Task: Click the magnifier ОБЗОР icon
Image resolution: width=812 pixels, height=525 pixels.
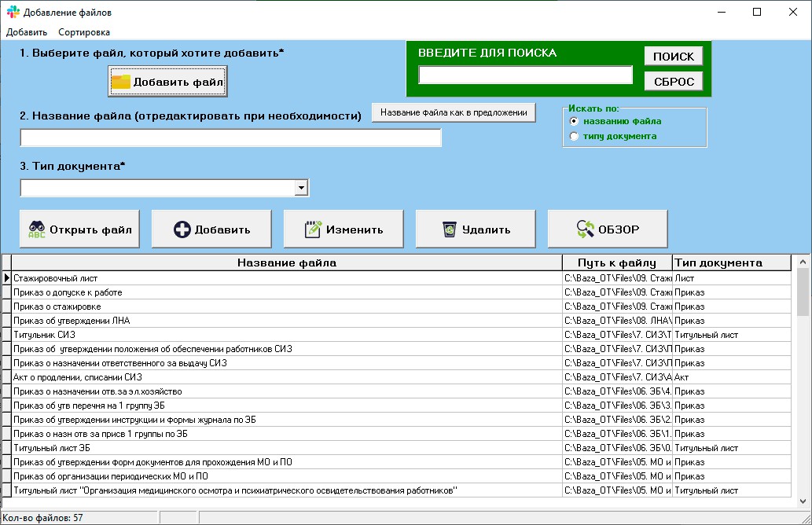Action: click(586, 229)
